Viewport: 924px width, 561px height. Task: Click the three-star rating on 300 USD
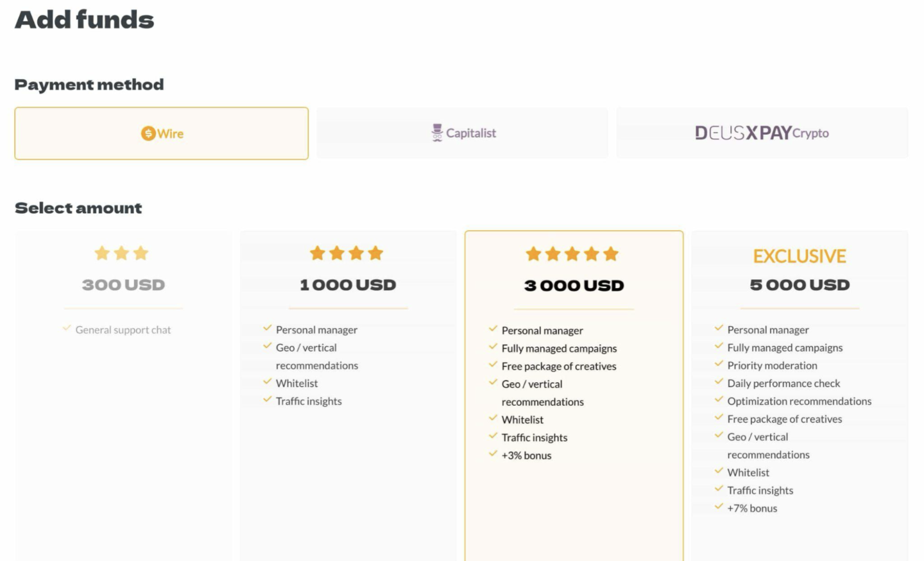click(121, 254)
